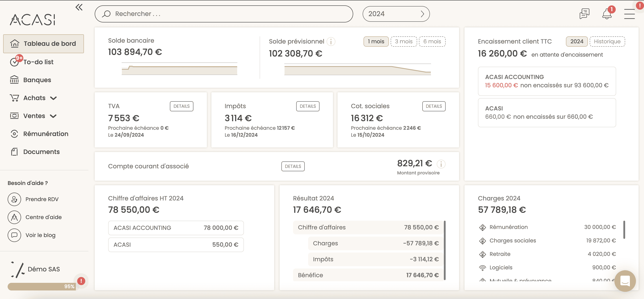Click ACASI 550,00 € revenue row

(176, 245)
